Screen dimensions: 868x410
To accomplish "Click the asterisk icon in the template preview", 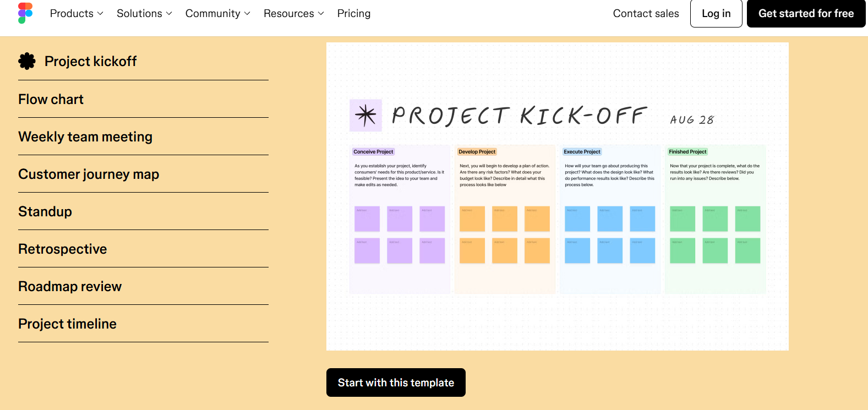I will tap(365, 115).
